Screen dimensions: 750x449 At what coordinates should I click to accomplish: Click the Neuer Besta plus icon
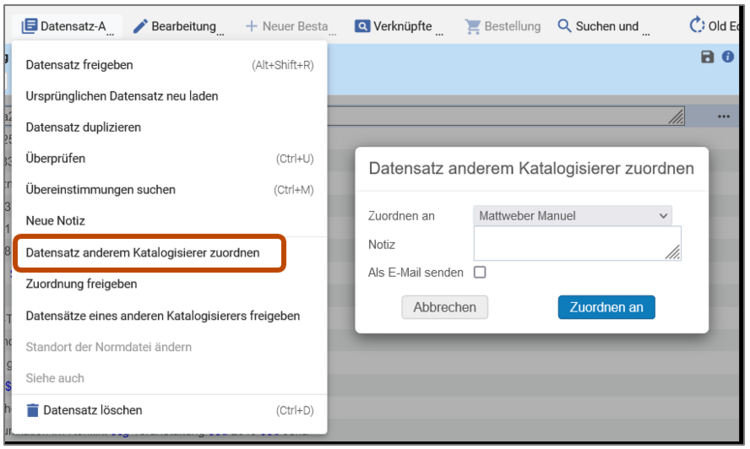pyautogui.click(x=252, y=26)
